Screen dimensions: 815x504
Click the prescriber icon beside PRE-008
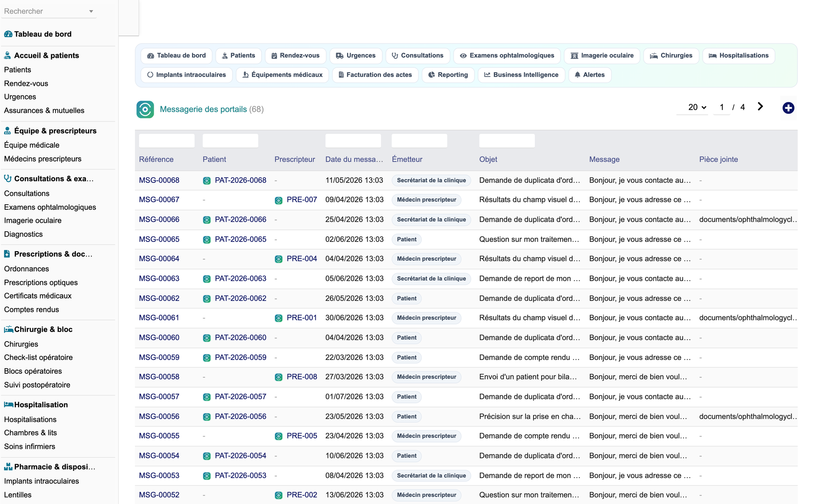(x=279, y=378)
